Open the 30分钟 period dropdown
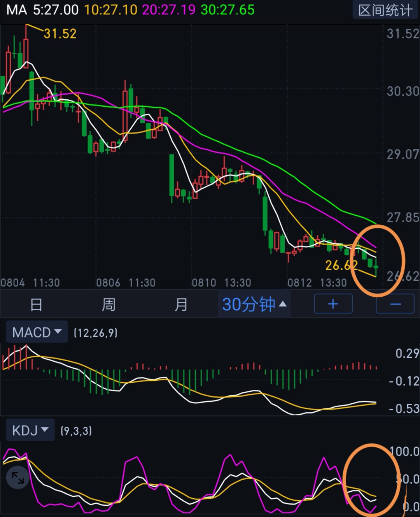Viewport: 420px width, 517px height. click(254, 304)
